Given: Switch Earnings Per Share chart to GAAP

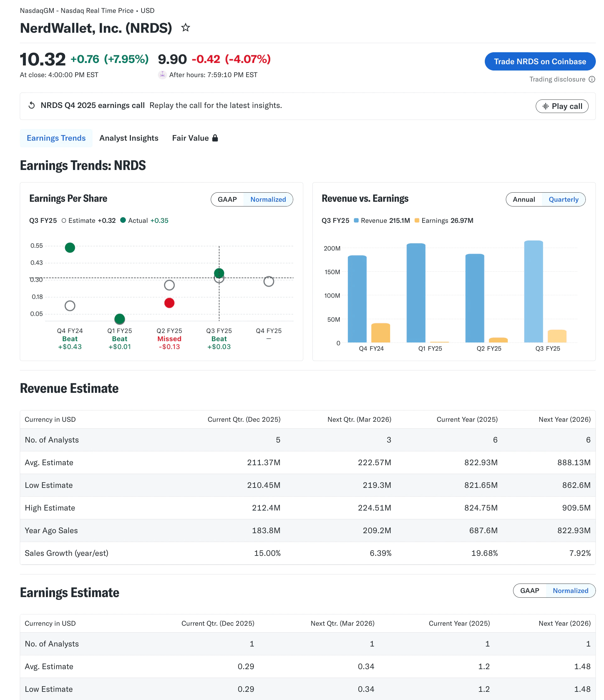Looking at the screenshot, I should tap(227, 199).
